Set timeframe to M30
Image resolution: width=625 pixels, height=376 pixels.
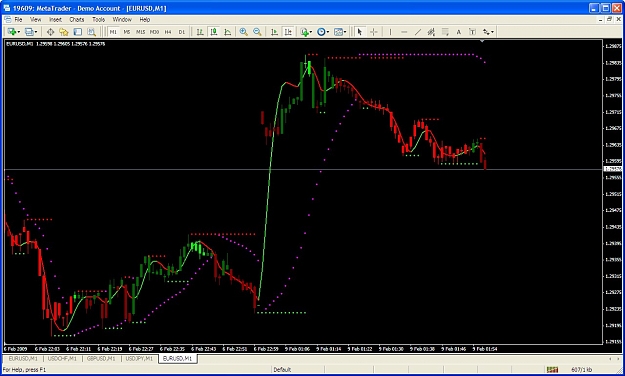pos(154,32)
